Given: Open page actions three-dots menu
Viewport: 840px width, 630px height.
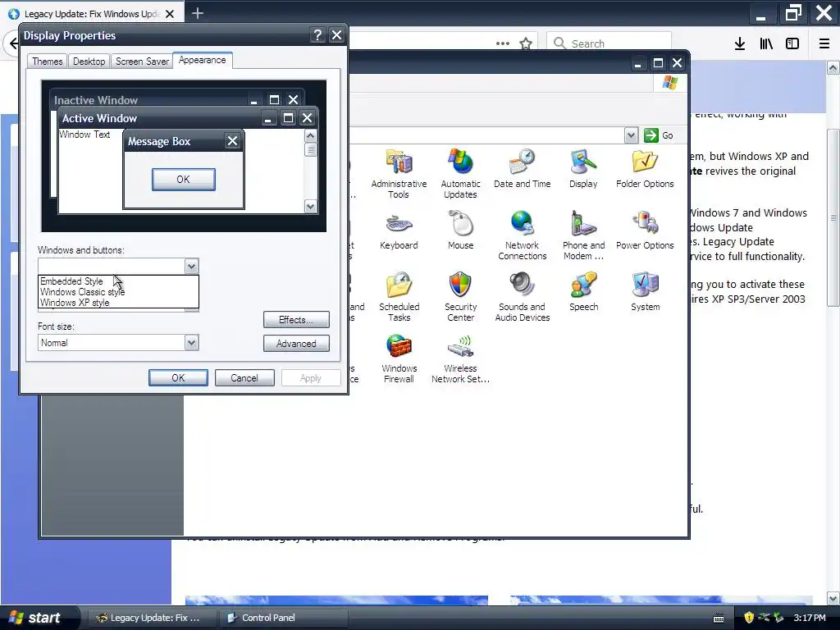Looking at the screenshot, I should (503, 44).
